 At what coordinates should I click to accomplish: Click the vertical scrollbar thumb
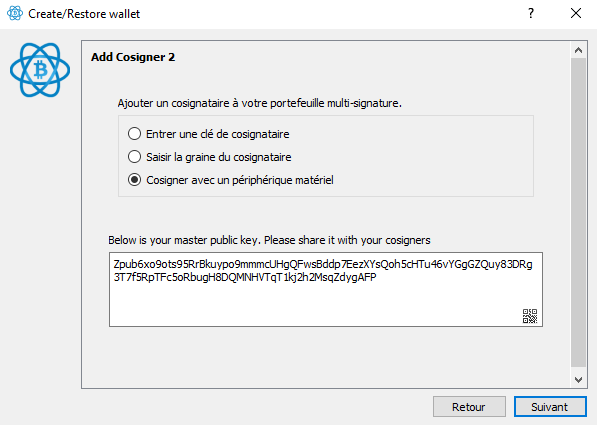pyautogui.click(x=578, y=212)
